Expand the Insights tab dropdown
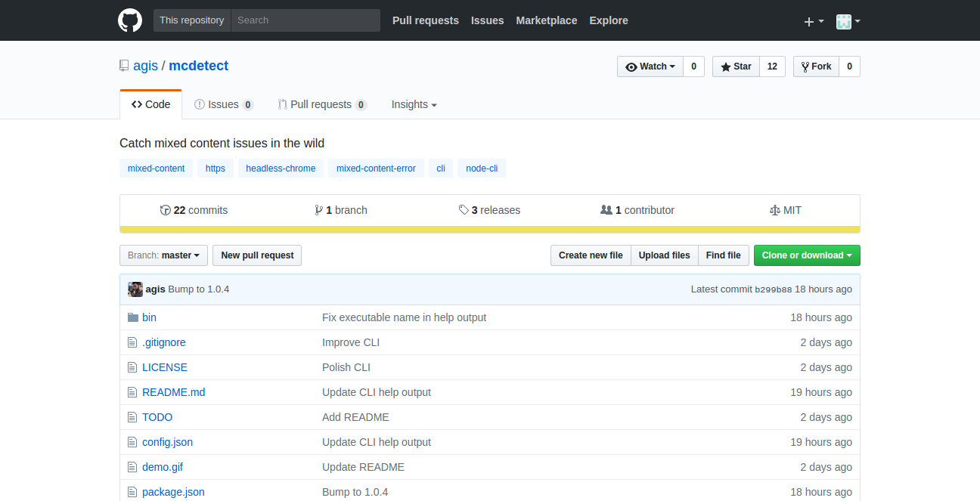Screen dimensions: 980x501 (414, 104)
